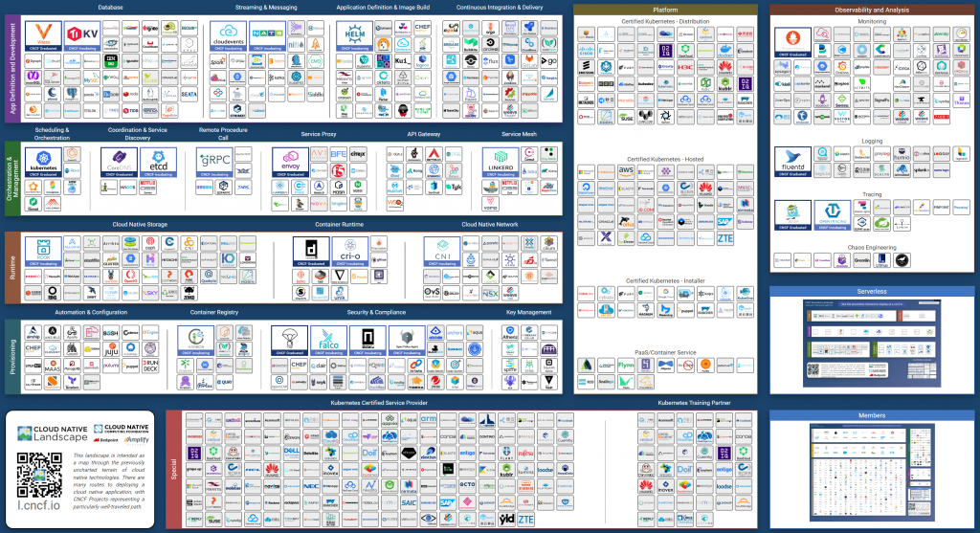Image resolution: width=980 pixels, height=533 pixels.
Task: Select the cri-o runtime card
Action: pyautogui.click(x=350, y=252)
